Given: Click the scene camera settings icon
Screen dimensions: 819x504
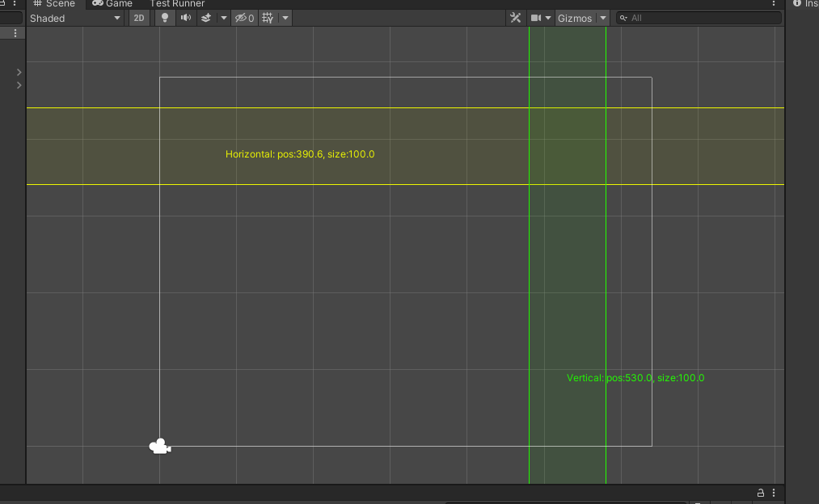Looking at the screenshot, I should click(x=536, y=18).
